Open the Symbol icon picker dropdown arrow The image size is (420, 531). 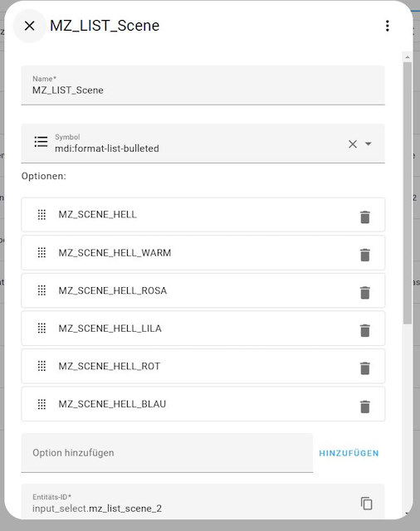pos(369,144)
